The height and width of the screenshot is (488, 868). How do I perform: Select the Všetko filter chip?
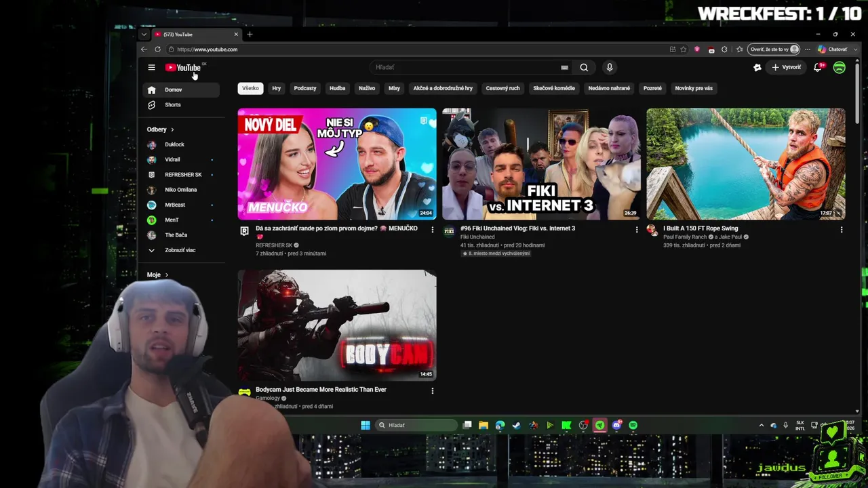[250, 88]
